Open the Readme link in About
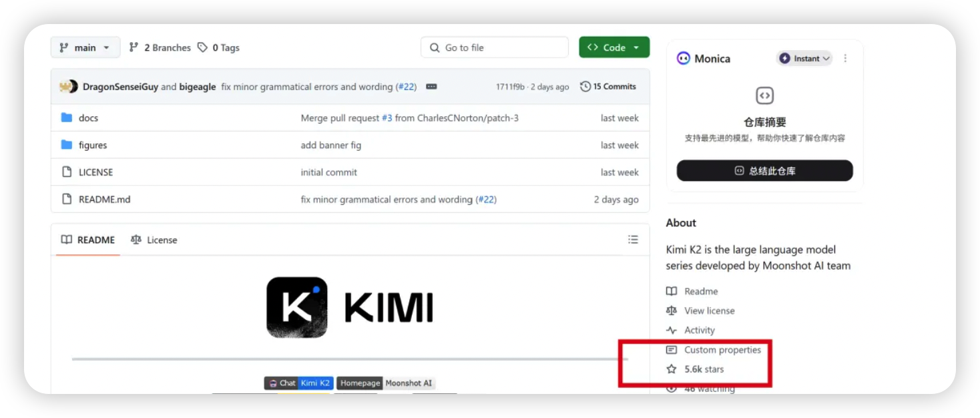The image size is (980, 418). (692, 291)
